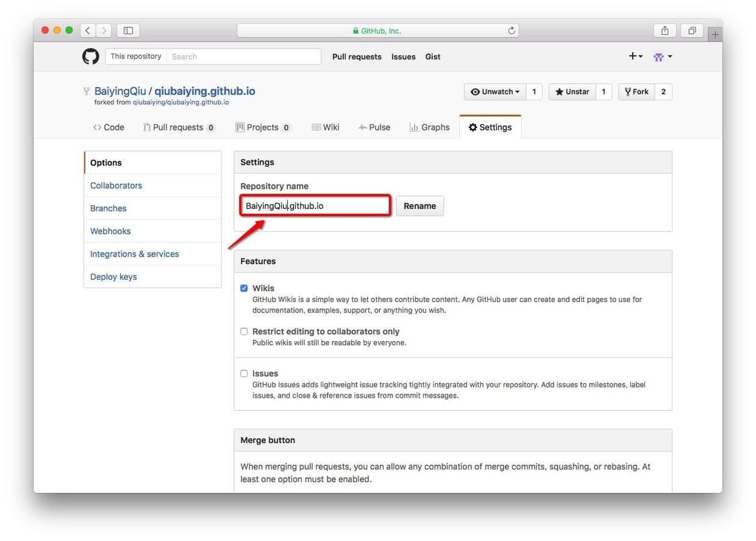The width and height of the screenshot is (756, 541).
Task: Expand the plus create-new dropdown
Action: [635, 56]
